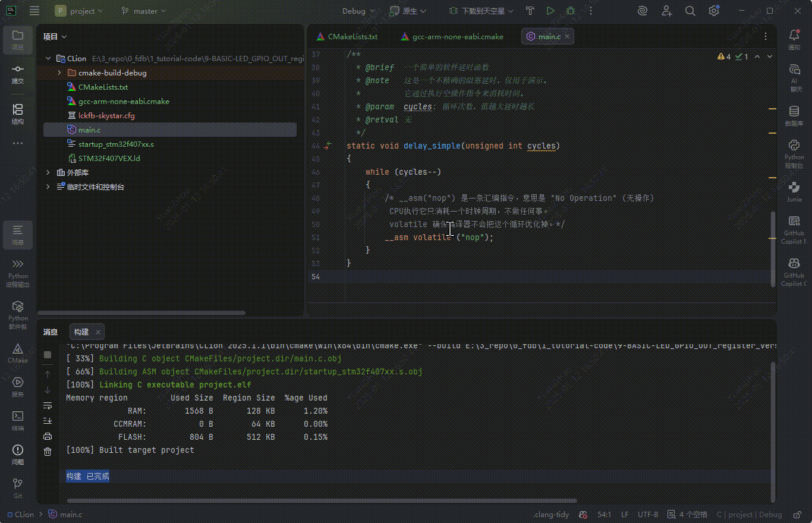Switch to gcc-arm-none-eabi.cmake editor tab
The image size is (812, 523).
coord(457,36)
